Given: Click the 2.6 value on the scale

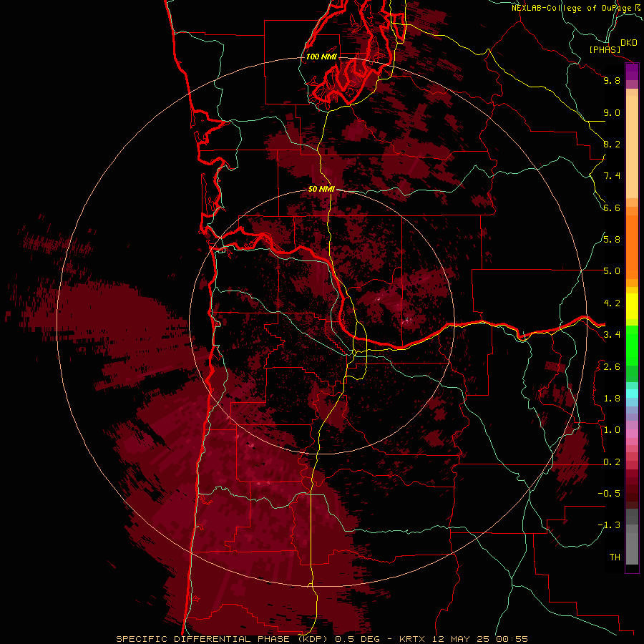Looking at the screenshot, I should pyautogui.click(x=612, y=367).
